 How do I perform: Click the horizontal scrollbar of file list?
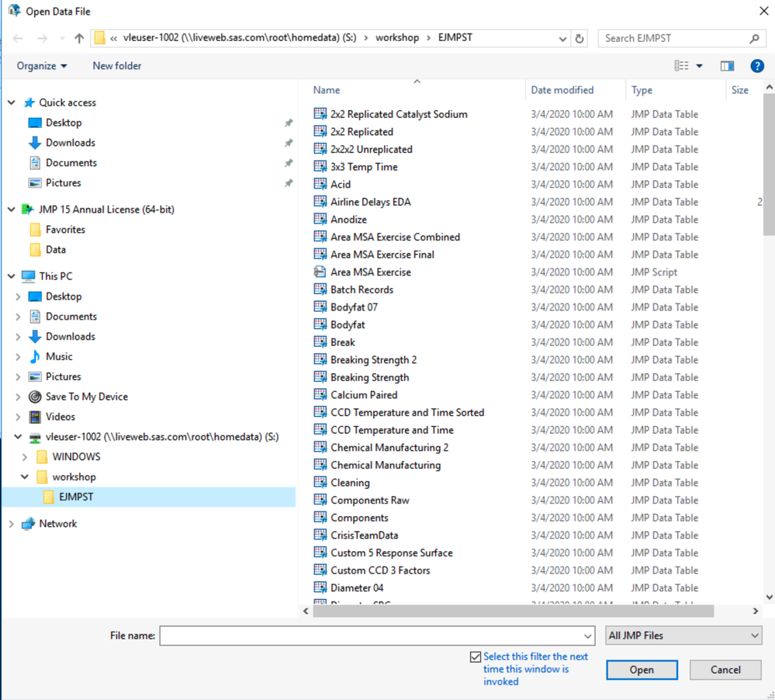click(513, 611)
